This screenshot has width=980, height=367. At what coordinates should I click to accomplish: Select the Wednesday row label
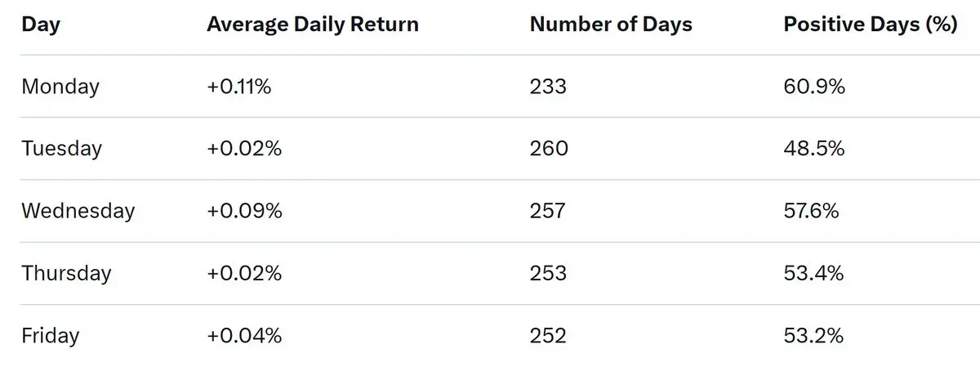[78, 211]
